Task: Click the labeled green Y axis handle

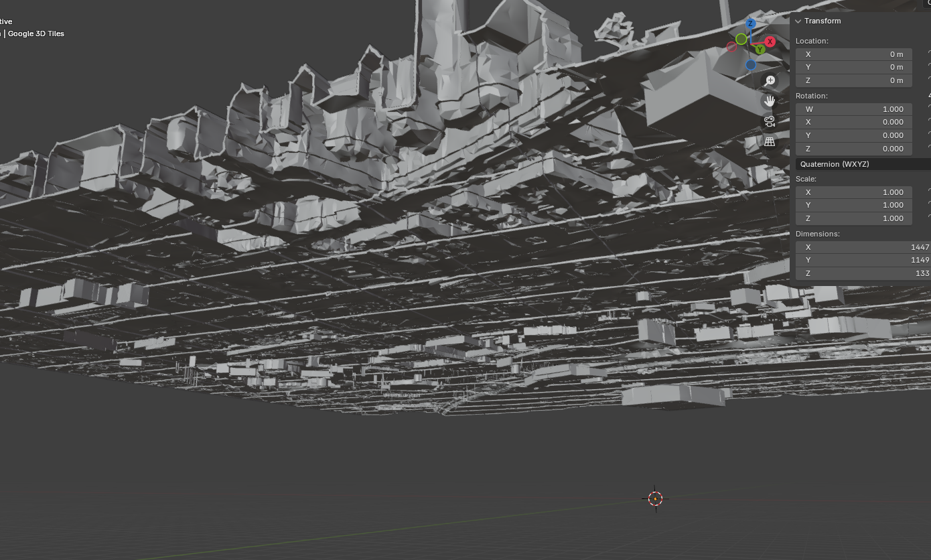Action: pyautogui.click(x=760, y=50)
